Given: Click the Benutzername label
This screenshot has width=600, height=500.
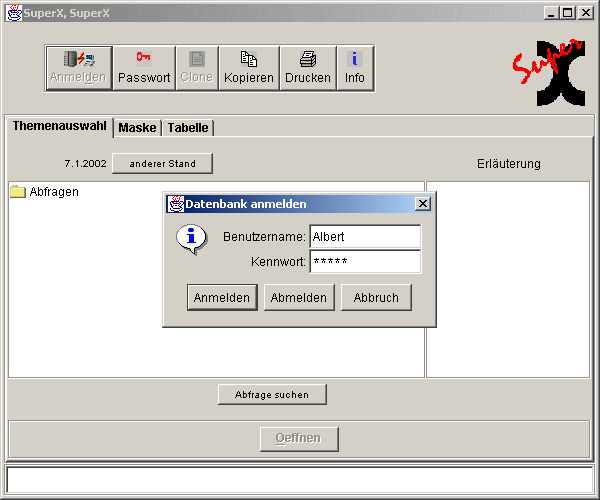Looking at the screenshot, I should (x=264, y=237).
